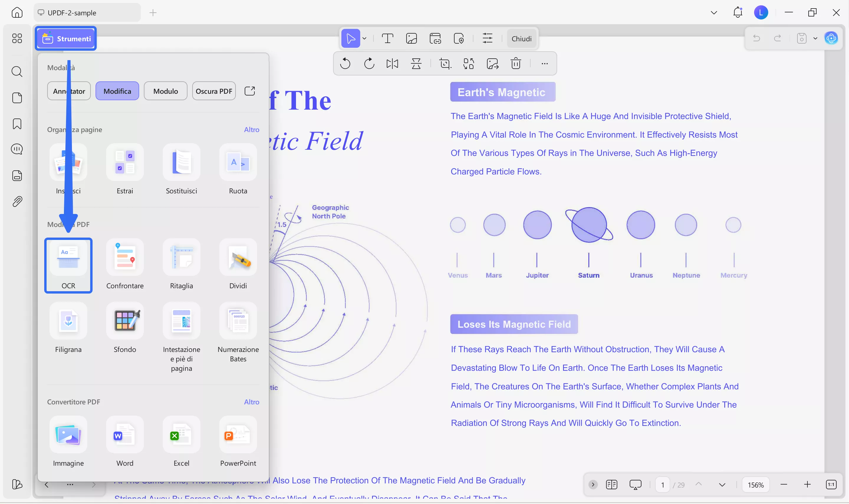The width and height of the screenshot is (849, 504).
Task: Expand the selection tool dropdown arrow
Action: (364, 38)
